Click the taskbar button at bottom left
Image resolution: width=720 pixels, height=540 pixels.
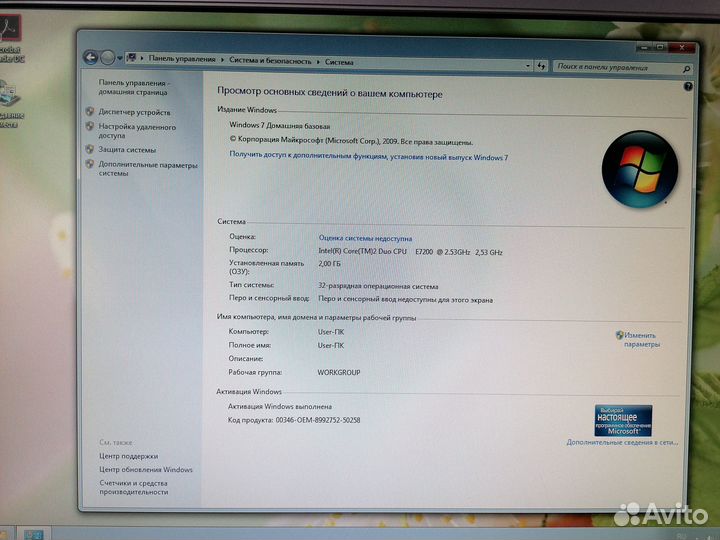[x=33, y=534]
